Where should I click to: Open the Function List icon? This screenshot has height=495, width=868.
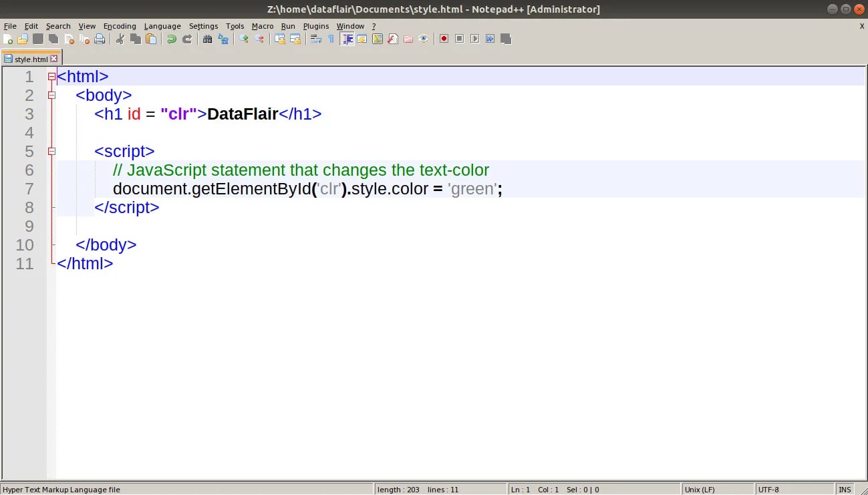393,39
